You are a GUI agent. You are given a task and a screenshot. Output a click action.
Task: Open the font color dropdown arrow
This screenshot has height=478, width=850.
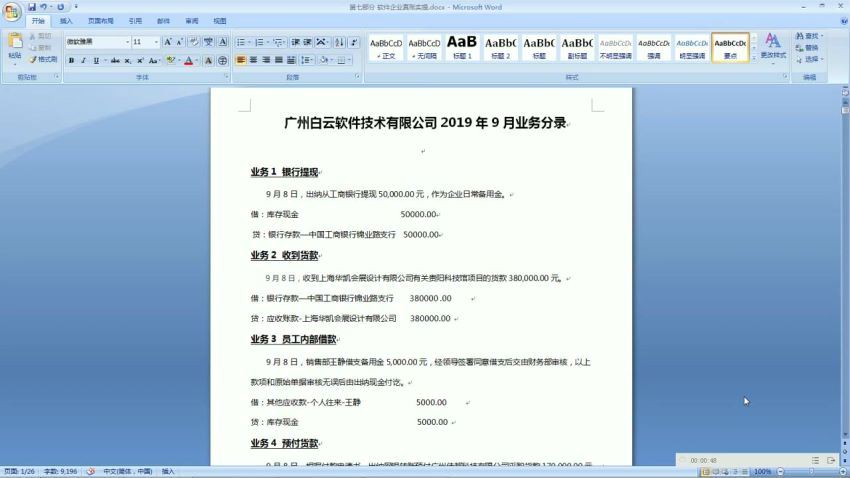(196, 61)
